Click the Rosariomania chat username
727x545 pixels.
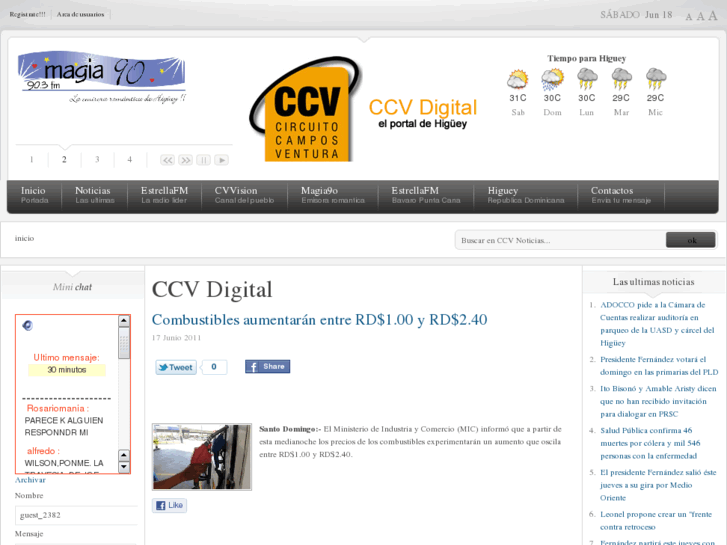coord(55,409)
